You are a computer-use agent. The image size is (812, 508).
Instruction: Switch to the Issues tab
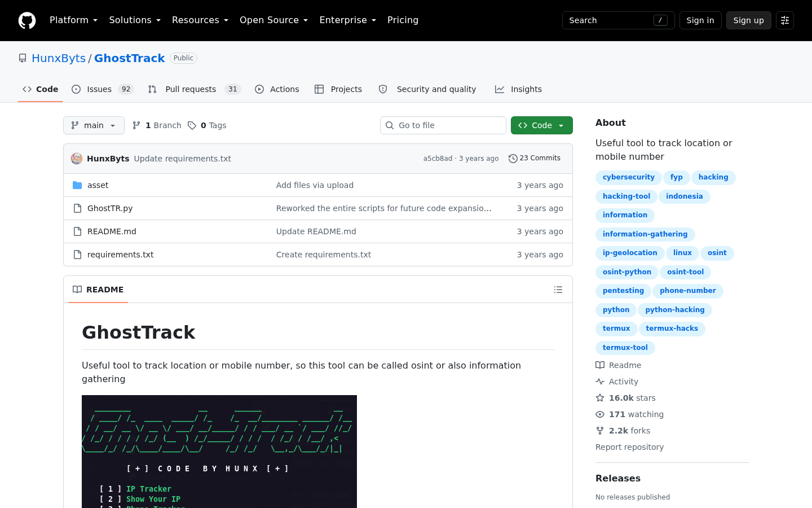[x=103, y=89]
